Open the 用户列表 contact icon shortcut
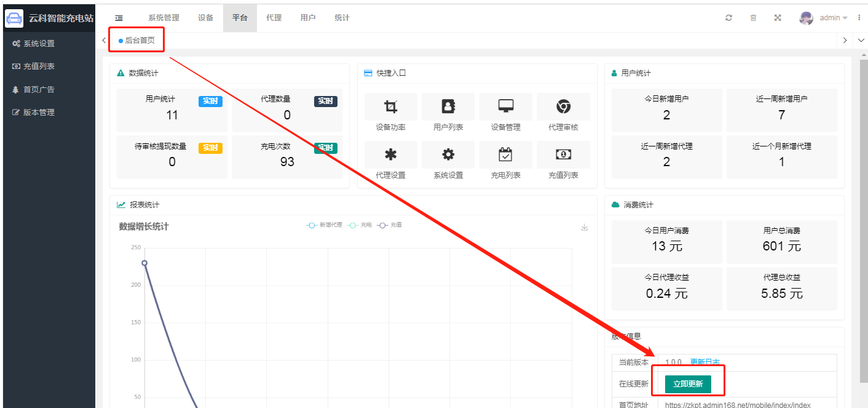 [x=448, y=106]
